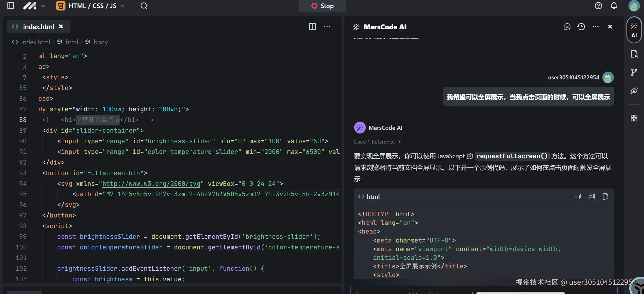The height and width of the screenshot is (294, 644).
Task: Click the html language label of code block
Action: pos(373,197)
